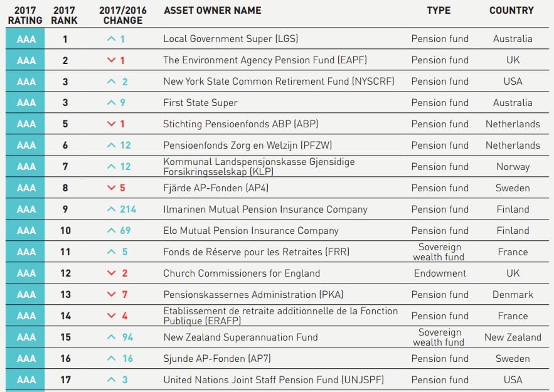This screenshot has width=554, height=392.
Task: Click the Sovereign wealth fund cell for FRR
Action: pos(439,252)
